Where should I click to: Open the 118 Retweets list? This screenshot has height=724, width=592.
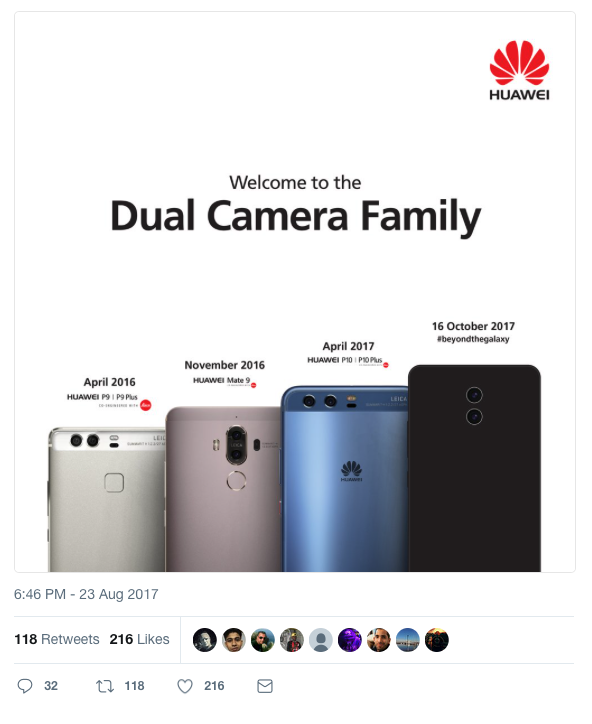tap(57, 639)
